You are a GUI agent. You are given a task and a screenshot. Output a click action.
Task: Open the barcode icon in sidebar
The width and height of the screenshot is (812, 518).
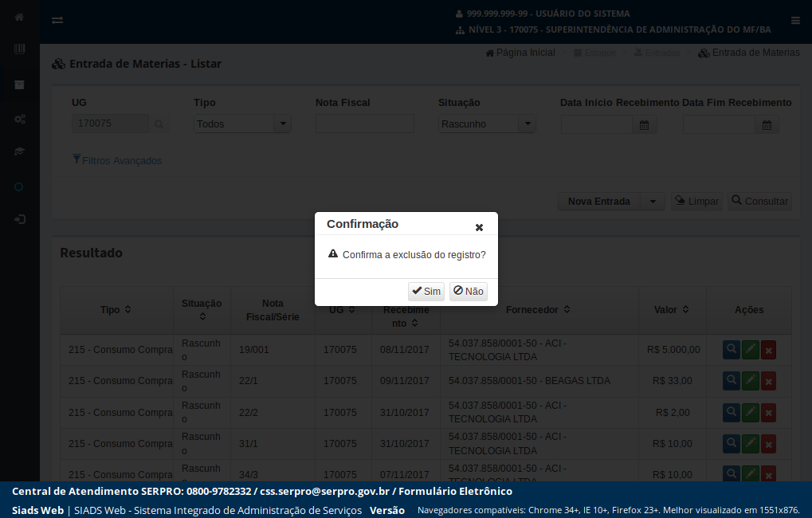pos(19,49)
